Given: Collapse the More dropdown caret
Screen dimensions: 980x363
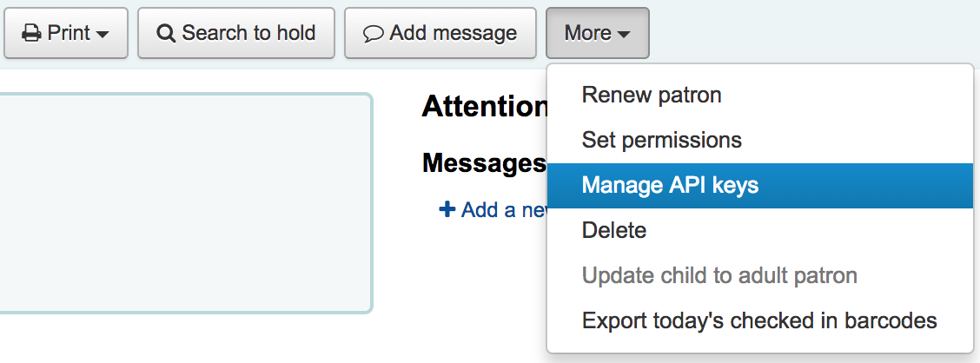Looking at the screenshot, I should [624, 35].
